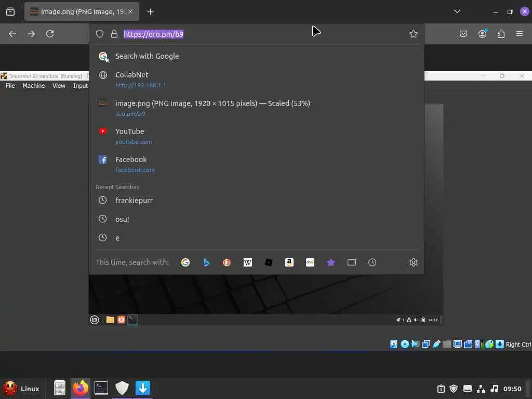This screenshot has height=399, width=532.
Task: Show site security info via the padlock icon
Action: coord(114,34)
